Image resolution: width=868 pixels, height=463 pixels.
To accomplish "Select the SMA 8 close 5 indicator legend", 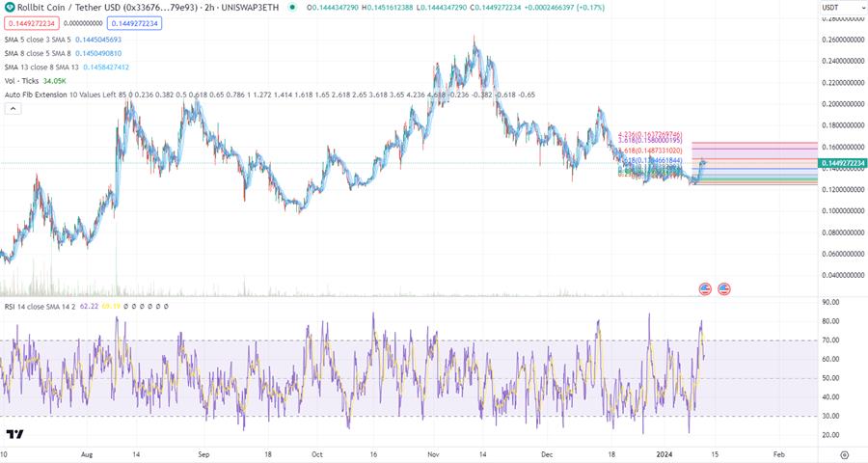I will (38, 54).
